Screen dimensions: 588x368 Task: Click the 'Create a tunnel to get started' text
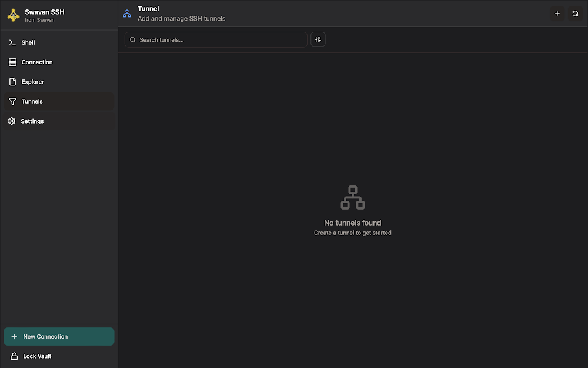(x=352, y=233)
